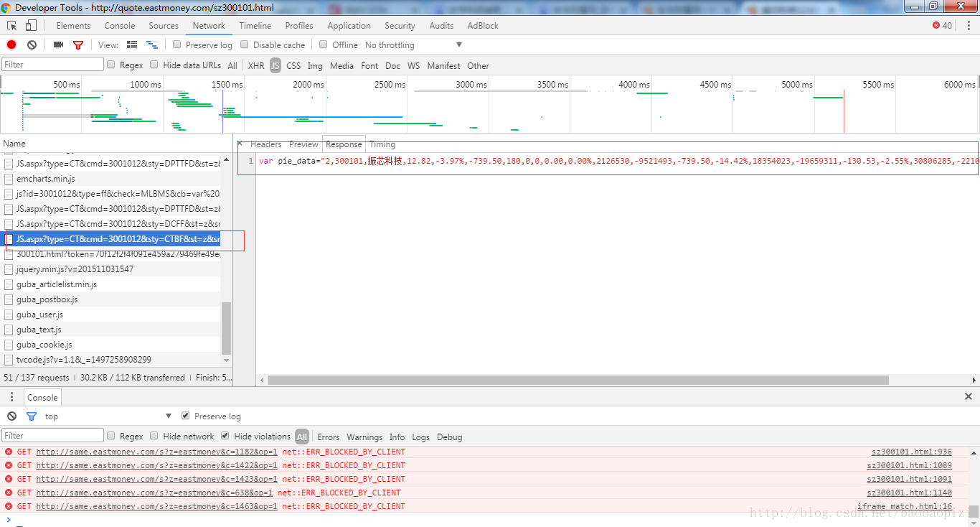This screenshot has width=980, height=527.
Task: Check Hide data URLs
Action: [x=154, y=65]
